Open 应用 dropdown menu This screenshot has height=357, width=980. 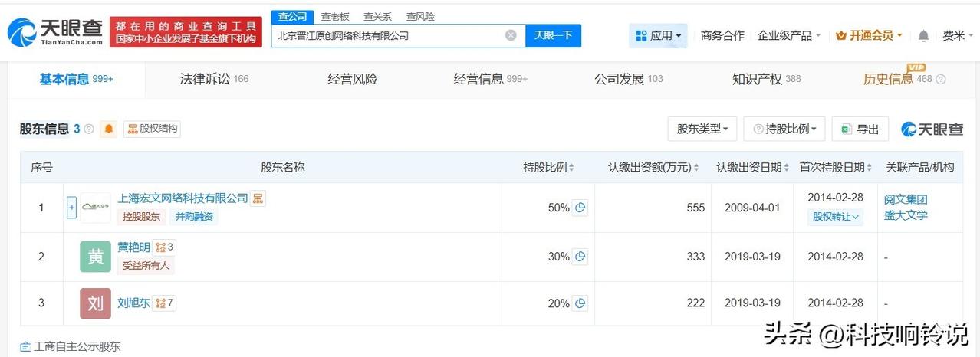[x=658, y=35]
